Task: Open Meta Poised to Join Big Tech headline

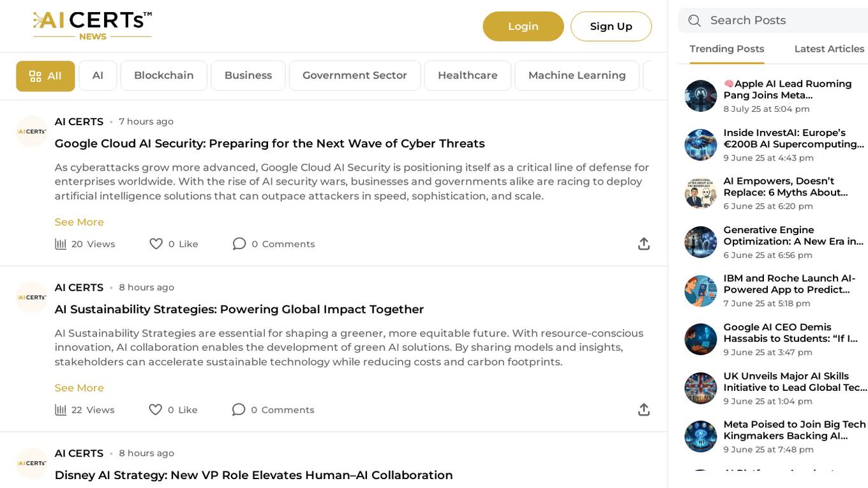Action: pyautogui.click(x=795, y=431)
